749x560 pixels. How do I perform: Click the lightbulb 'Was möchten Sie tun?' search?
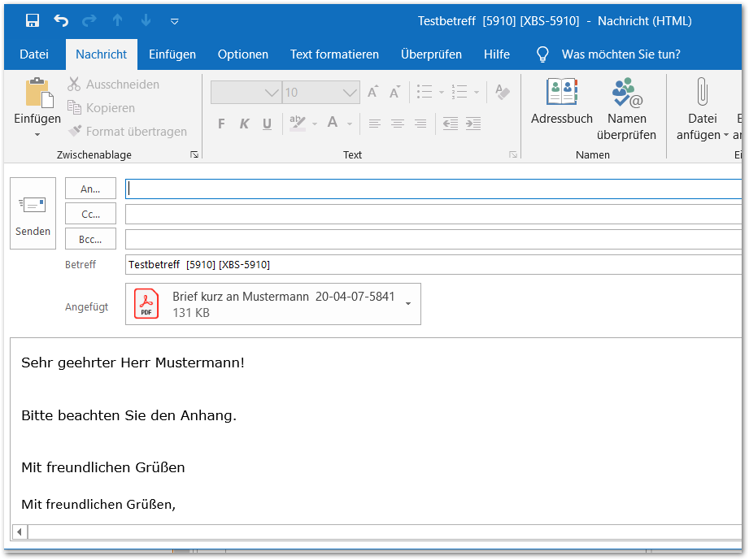[543, 54]
